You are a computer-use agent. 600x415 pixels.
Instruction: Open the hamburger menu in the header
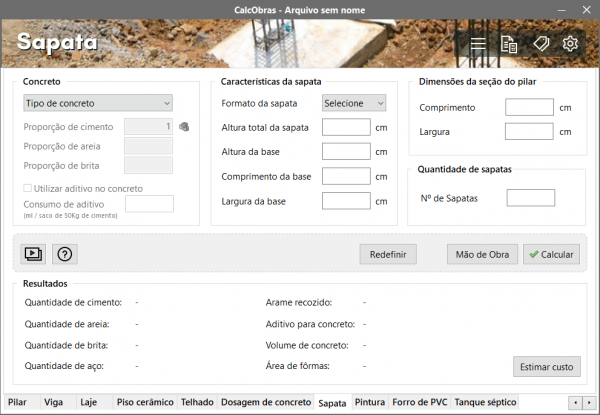(478, 44)
